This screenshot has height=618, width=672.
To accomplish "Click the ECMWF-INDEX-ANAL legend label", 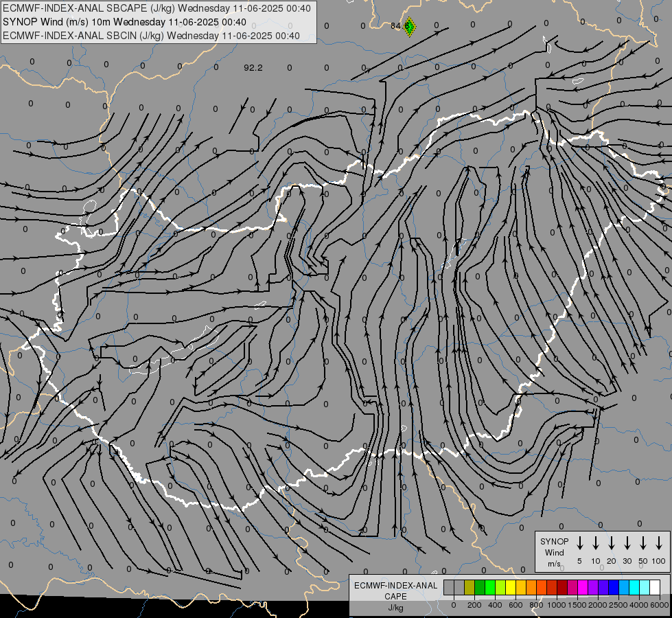I will pos(395,586).
